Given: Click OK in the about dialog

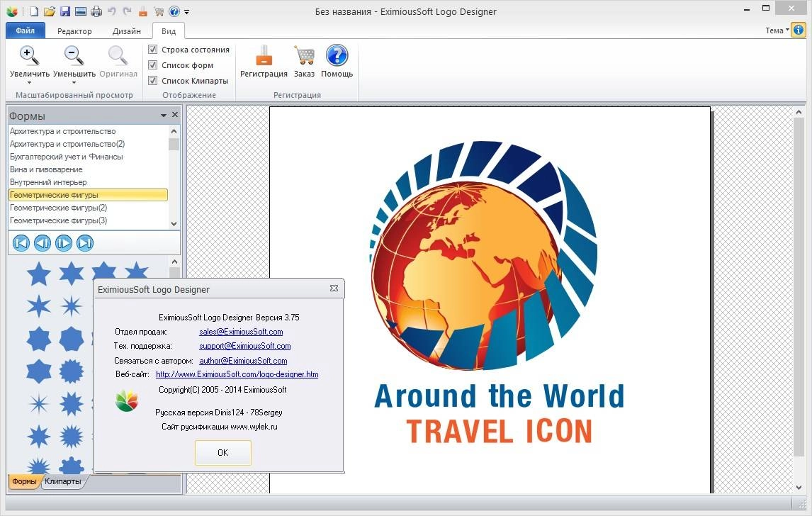Looking at the screenshot, I should click(x=223, y=453).
